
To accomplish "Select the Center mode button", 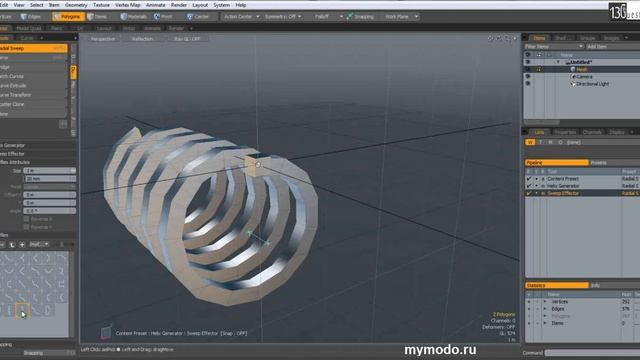I will [198, 17].
